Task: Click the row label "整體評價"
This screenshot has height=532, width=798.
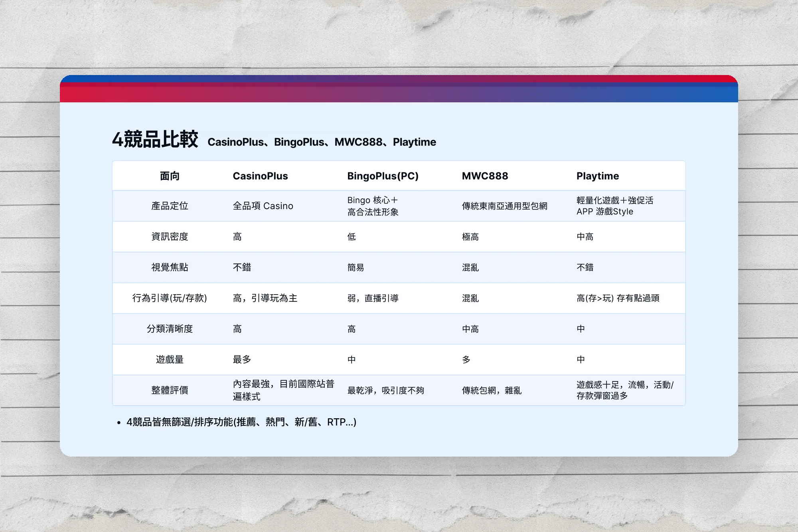Action: click(x=170, y=390)
